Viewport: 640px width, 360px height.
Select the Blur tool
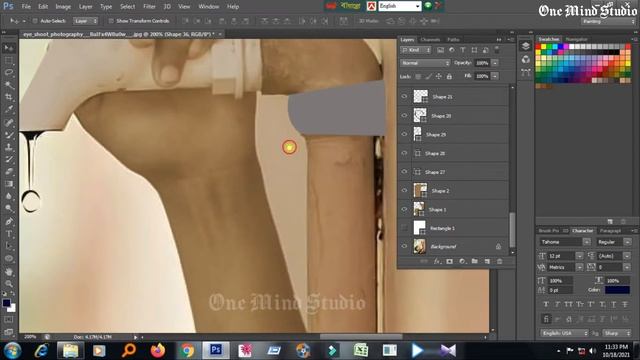9,196
